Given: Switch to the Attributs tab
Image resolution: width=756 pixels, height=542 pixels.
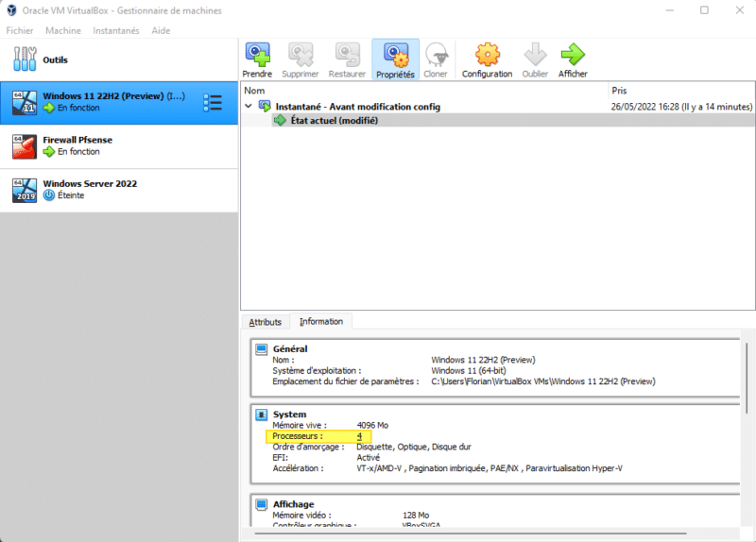Looking at the screenshot, I should point(265,322).
